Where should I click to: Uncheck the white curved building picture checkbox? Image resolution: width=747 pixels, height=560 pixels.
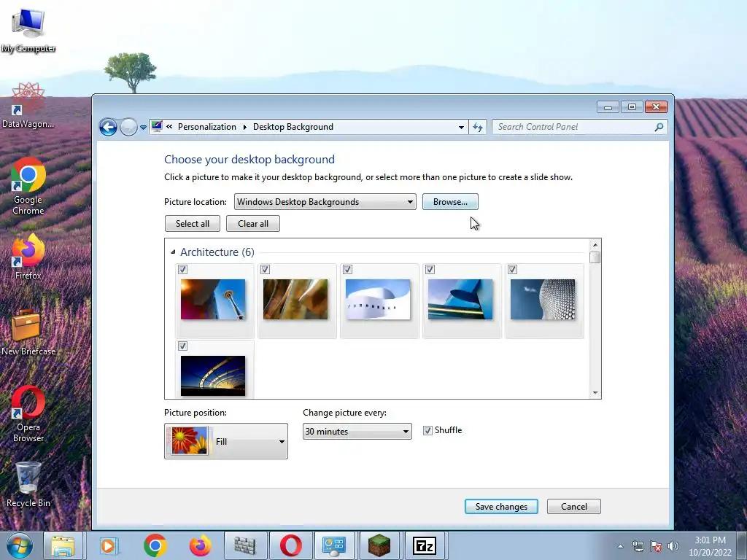click(x=347, y=270)
